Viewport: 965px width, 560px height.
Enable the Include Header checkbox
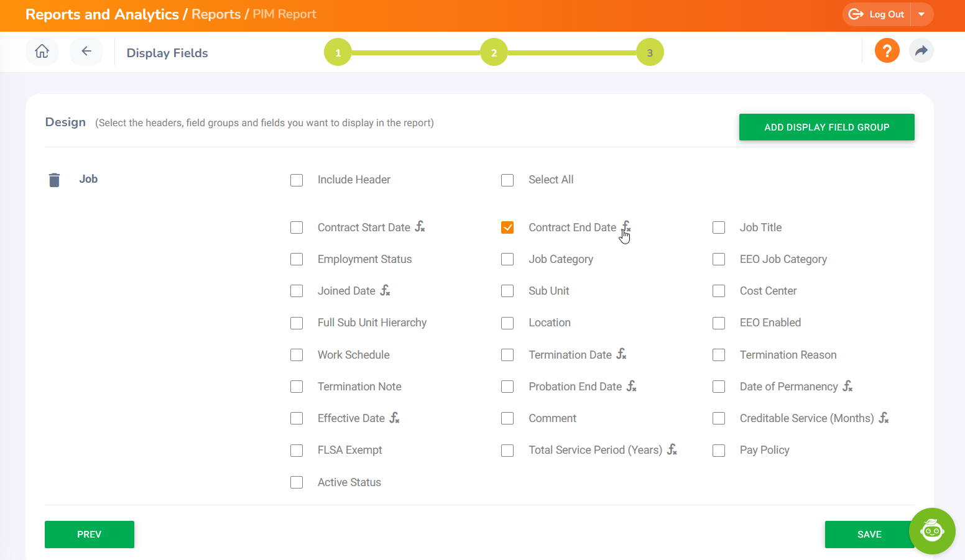[x=297, y=180]
